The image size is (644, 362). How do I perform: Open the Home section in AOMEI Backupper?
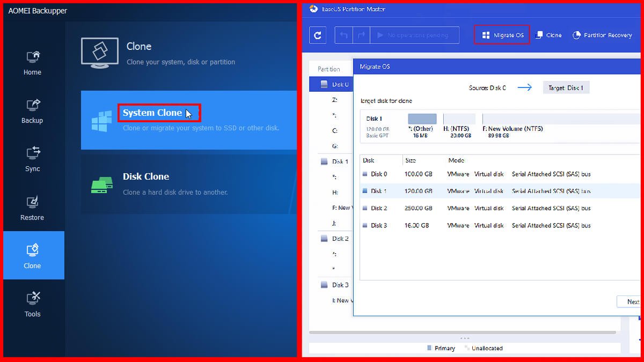pos(32,63)
